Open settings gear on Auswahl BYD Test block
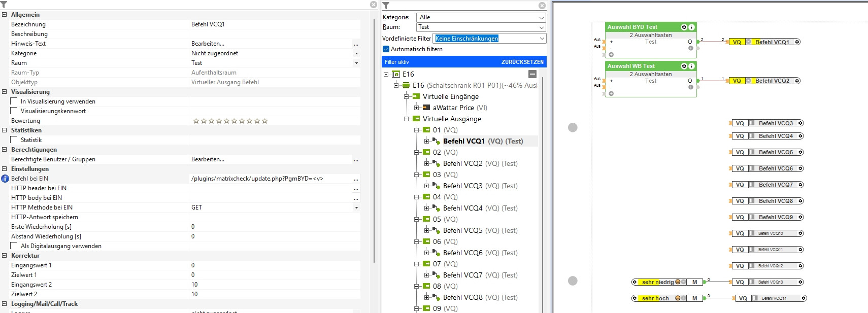 coord(684,27)
